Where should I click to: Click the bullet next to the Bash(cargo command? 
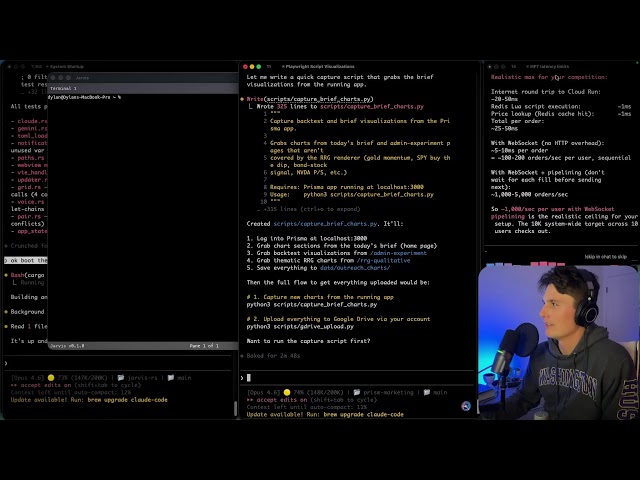point(6,275)
